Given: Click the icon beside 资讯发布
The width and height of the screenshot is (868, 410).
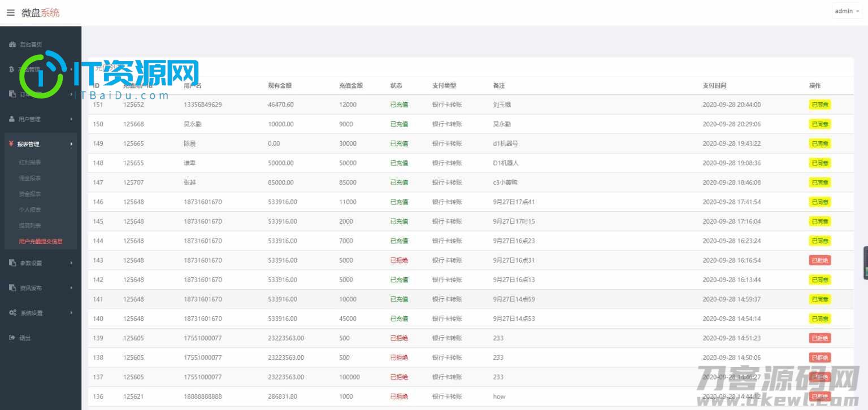Looking at the screenshot, I should (x=12, y=288).
